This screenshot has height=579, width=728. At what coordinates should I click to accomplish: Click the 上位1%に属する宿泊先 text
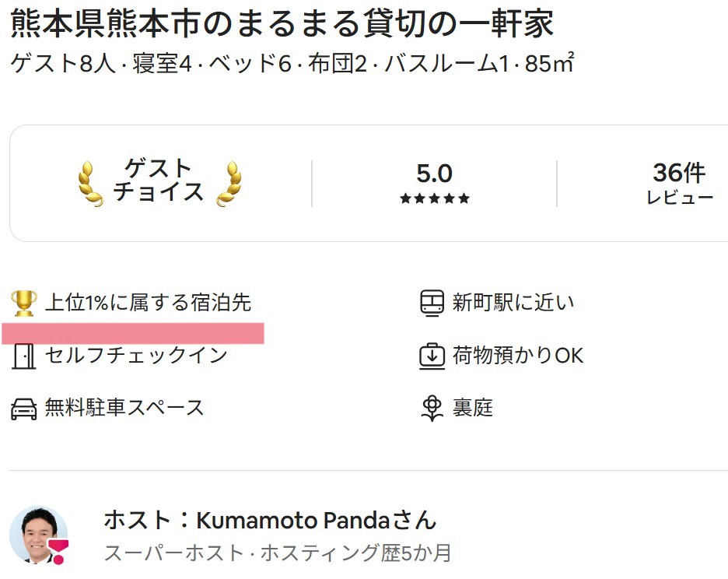(148, 303)
